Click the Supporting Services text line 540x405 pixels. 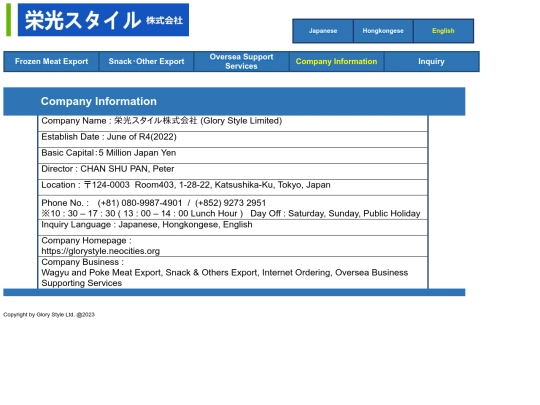point(82,283)
